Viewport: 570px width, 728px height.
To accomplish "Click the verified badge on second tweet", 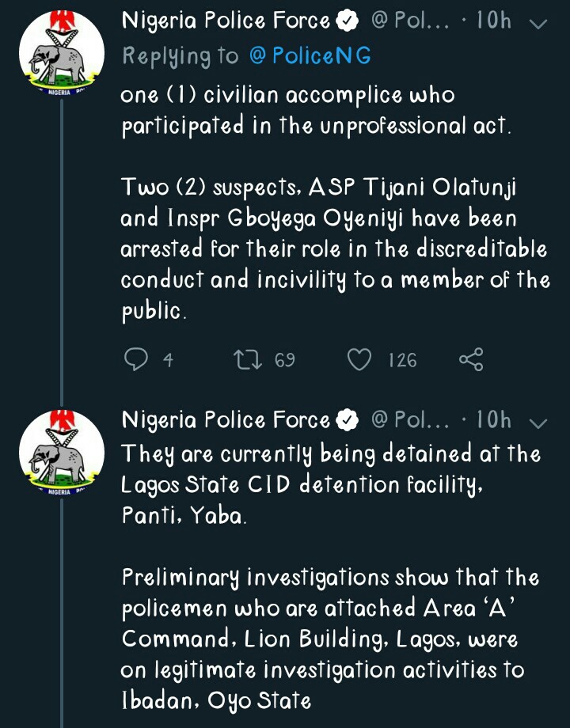I will coord(348,421).
